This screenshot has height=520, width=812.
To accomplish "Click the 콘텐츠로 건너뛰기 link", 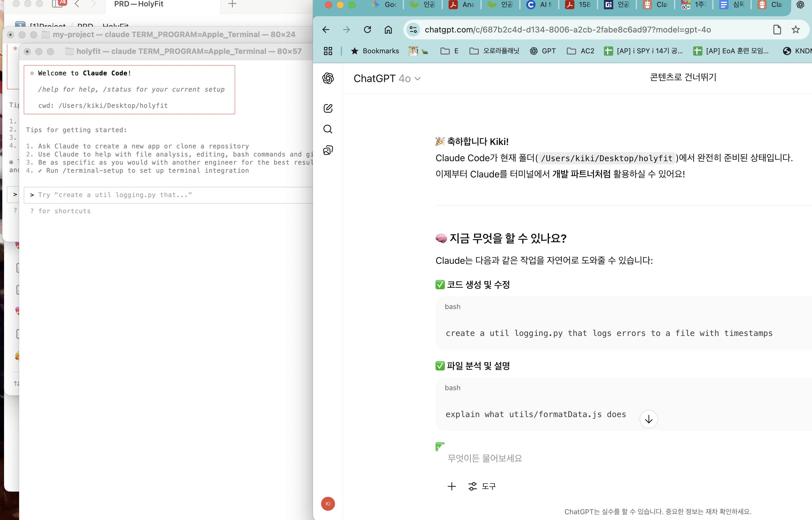I will click(683, 77).
